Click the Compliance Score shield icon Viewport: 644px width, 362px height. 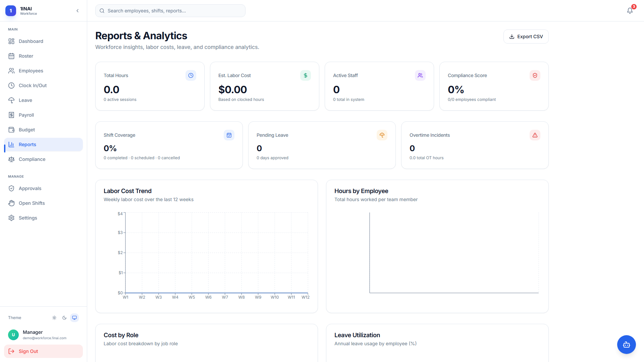tap(535, 75)
